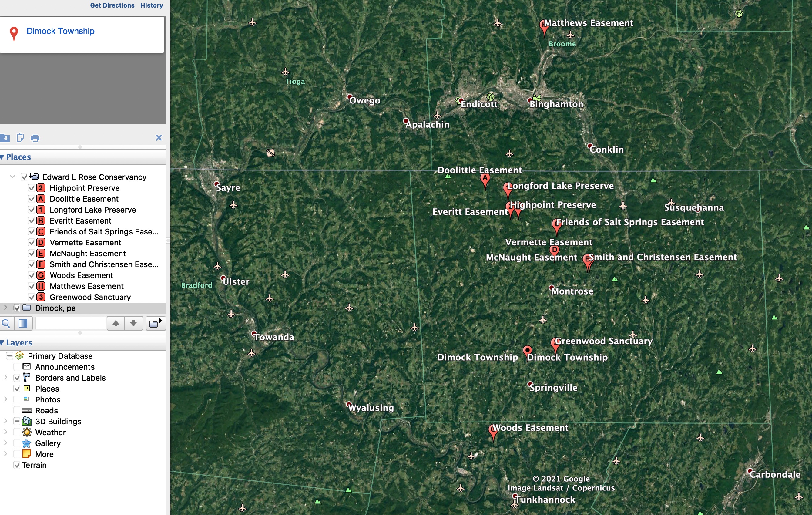Image resolution: width=812 pixels, height=515 pixels.
Task: Click the Places search text field
Action: click(x=71, y=323)
